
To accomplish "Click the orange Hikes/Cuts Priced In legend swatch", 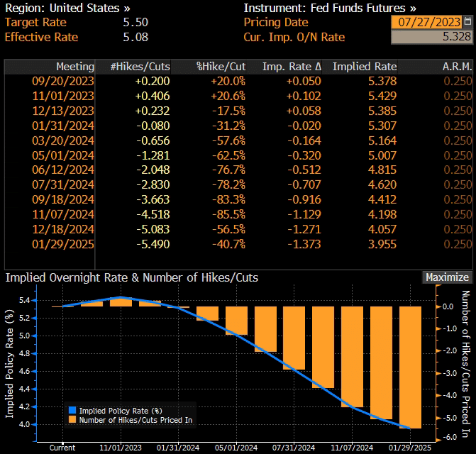I will 72,419.
